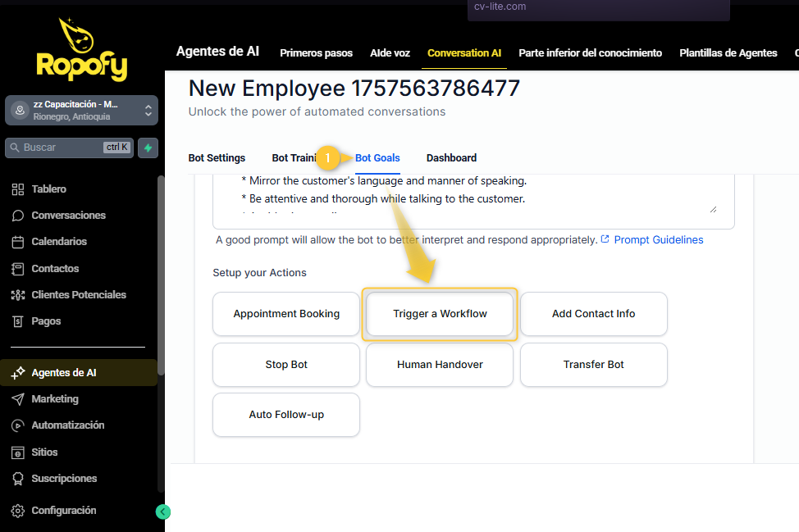This screenshot has width=799, height=532.
Task: Click the Contactos icon
Action: [18, 269]
